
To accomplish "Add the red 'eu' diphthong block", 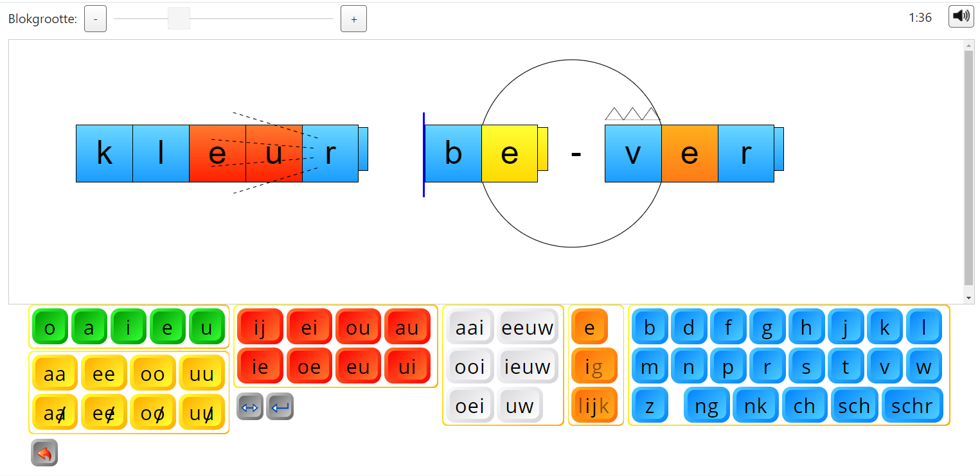I will point(358,367).
